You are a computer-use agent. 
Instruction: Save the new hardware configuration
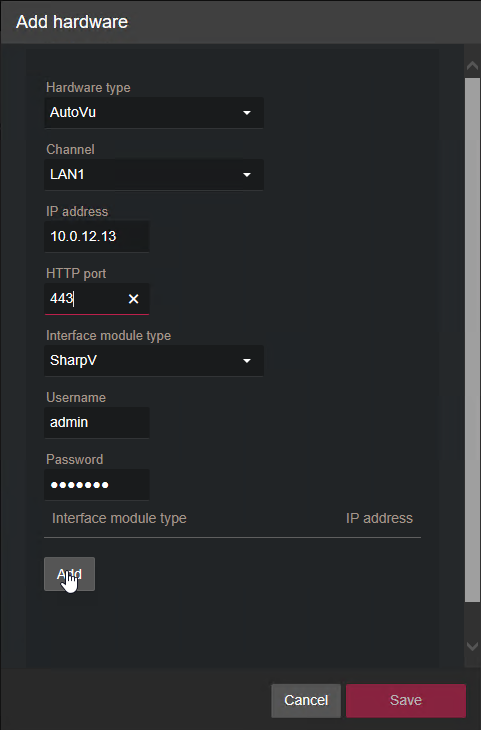click(x=406, y=700)
